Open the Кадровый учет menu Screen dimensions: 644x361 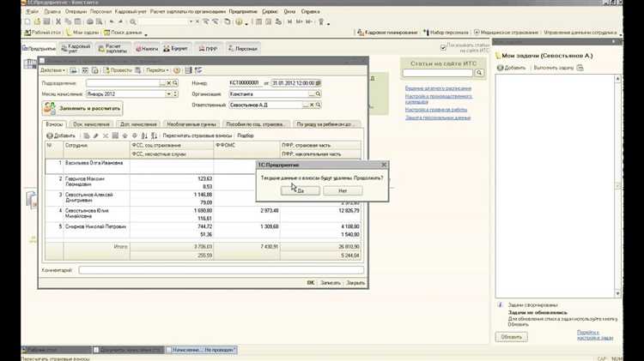131,11
